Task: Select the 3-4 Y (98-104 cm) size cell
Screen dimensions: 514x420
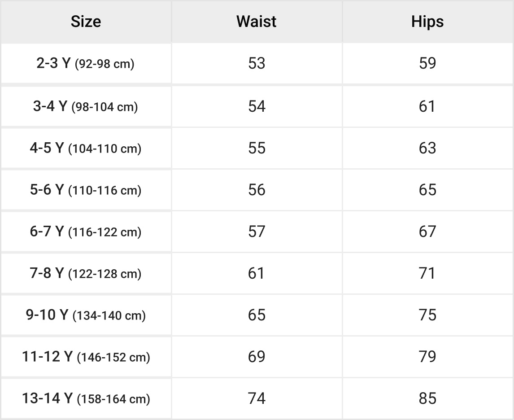Action: click(x=86, y=106)
